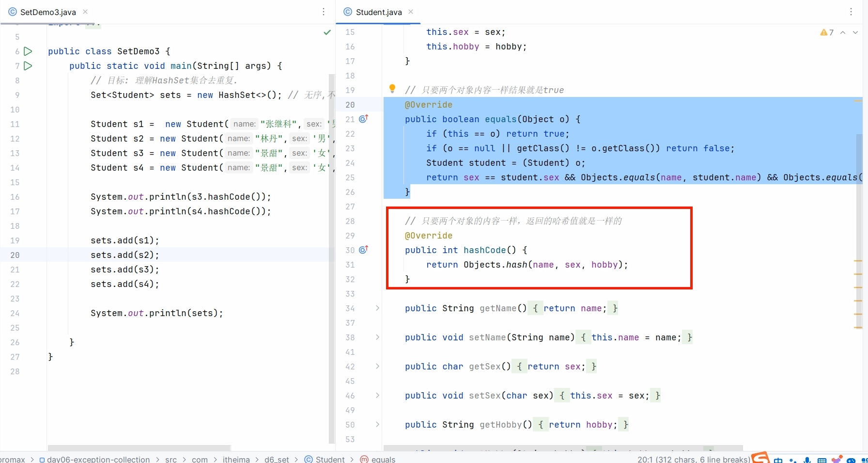Click the this.hobby = hobby; line

(476, 47)
